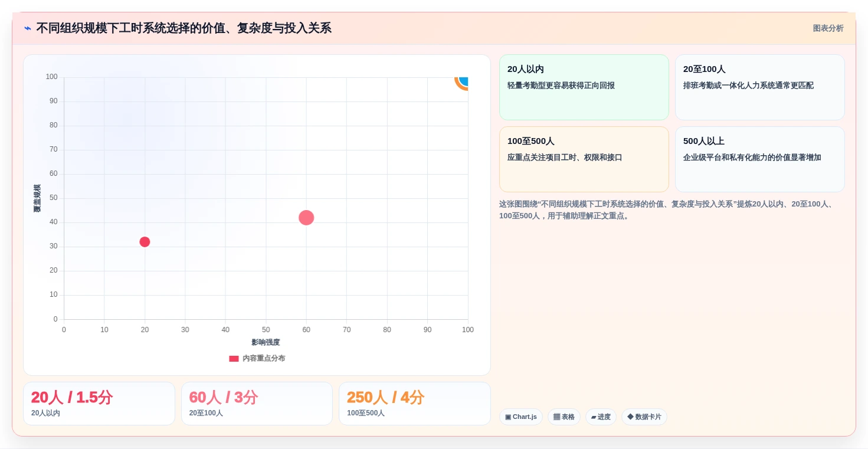Select the 表格 tag chip

[564, 417]
